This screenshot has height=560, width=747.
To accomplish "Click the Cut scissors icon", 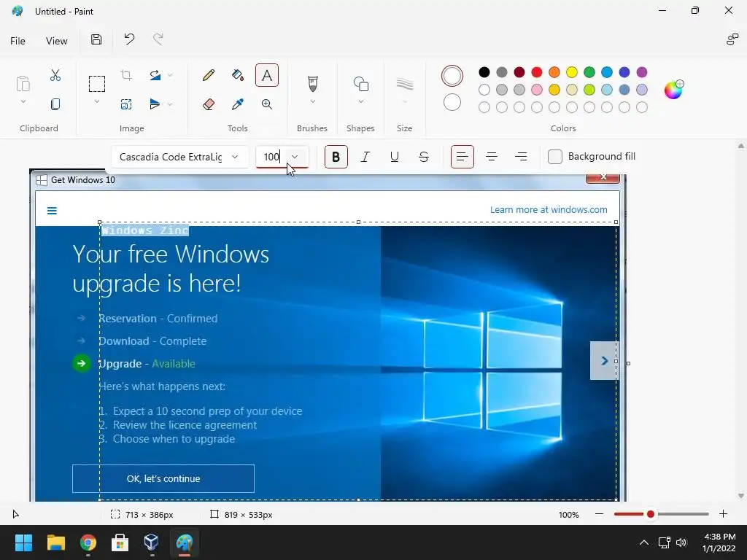I will pos(55,75).
